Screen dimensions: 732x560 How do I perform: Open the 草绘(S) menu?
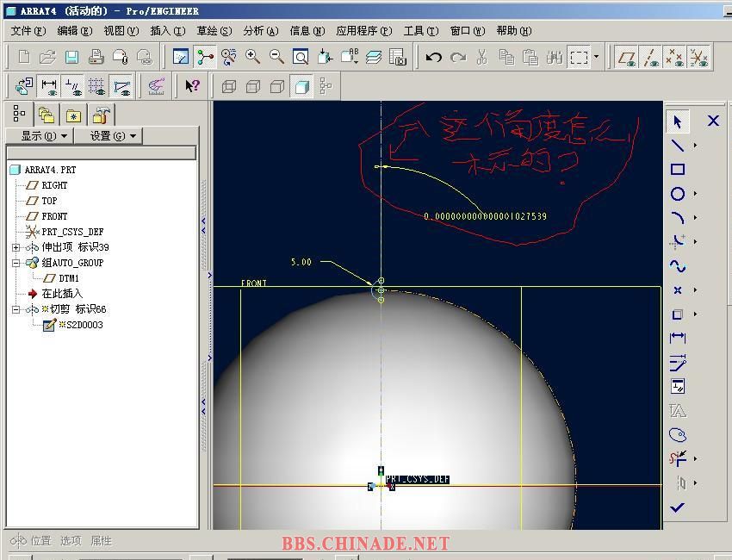point(214,31)
